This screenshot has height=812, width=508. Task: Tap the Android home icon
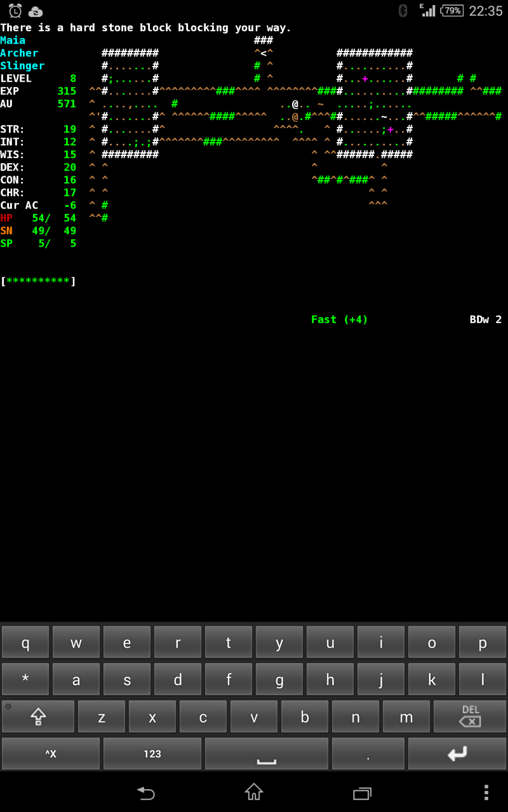click(254, 792)
